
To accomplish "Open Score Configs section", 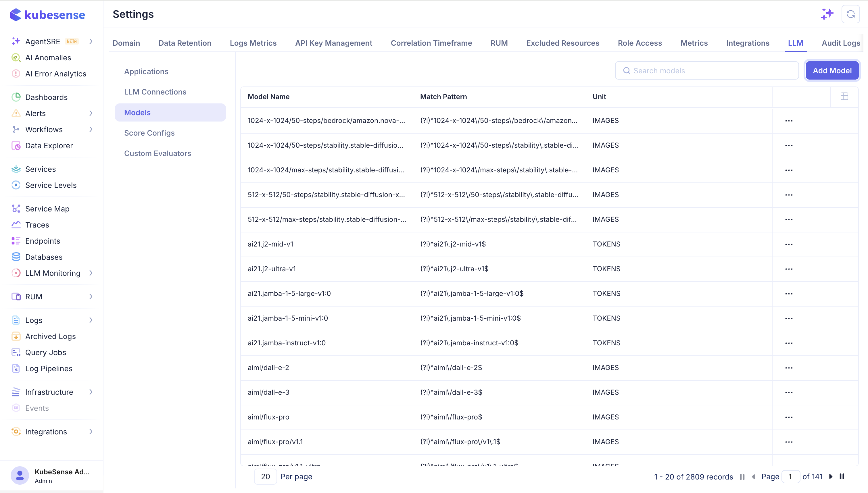I will (149, 133).
